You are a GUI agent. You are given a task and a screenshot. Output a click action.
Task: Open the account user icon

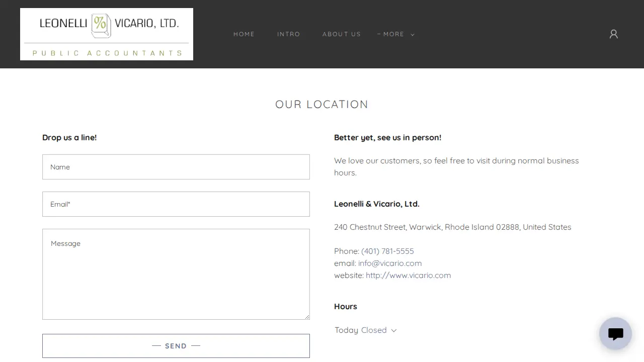click(613, 34)
